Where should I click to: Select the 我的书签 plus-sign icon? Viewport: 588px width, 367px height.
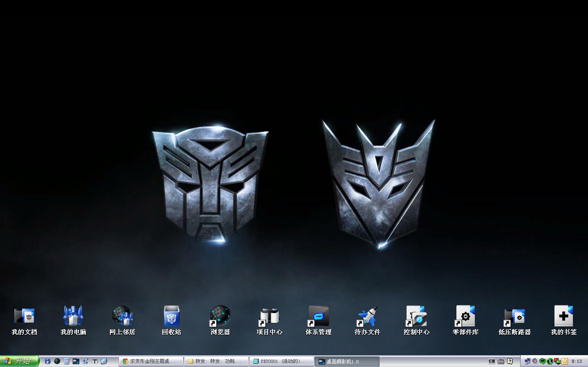click(563, 316)
